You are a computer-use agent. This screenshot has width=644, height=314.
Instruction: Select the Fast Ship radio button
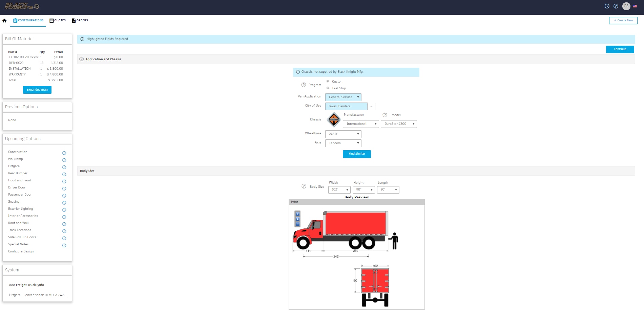(x=328, y=88)
